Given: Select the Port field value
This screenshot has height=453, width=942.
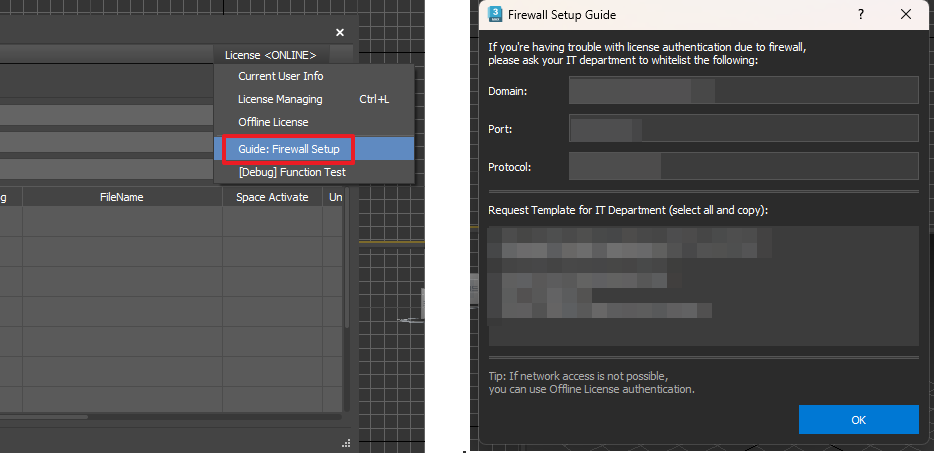Looking at the screenshot, I should pyautogui.click(x=743, y=128).
